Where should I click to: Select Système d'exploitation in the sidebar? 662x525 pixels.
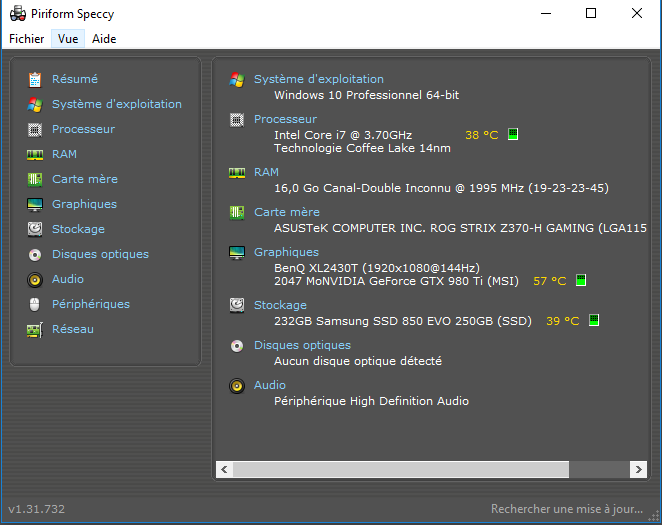pyautogui.click(x=117, y=104)
